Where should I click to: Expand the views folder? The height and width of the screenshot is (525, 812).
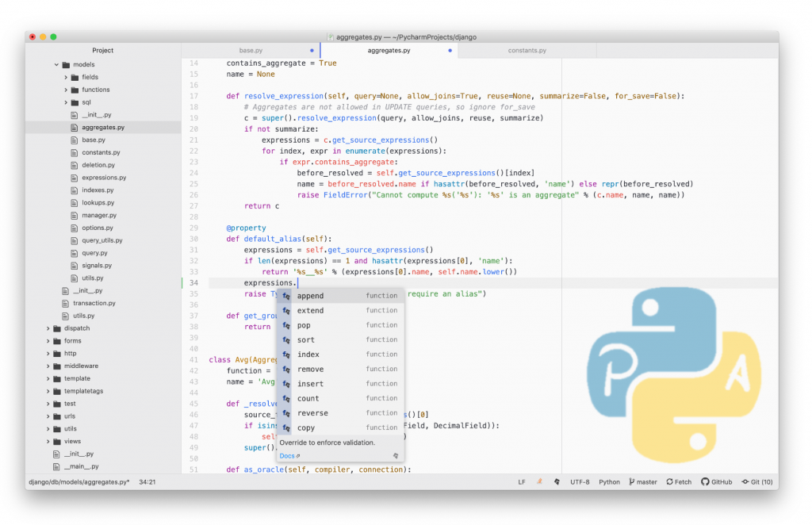click(48, 442)
